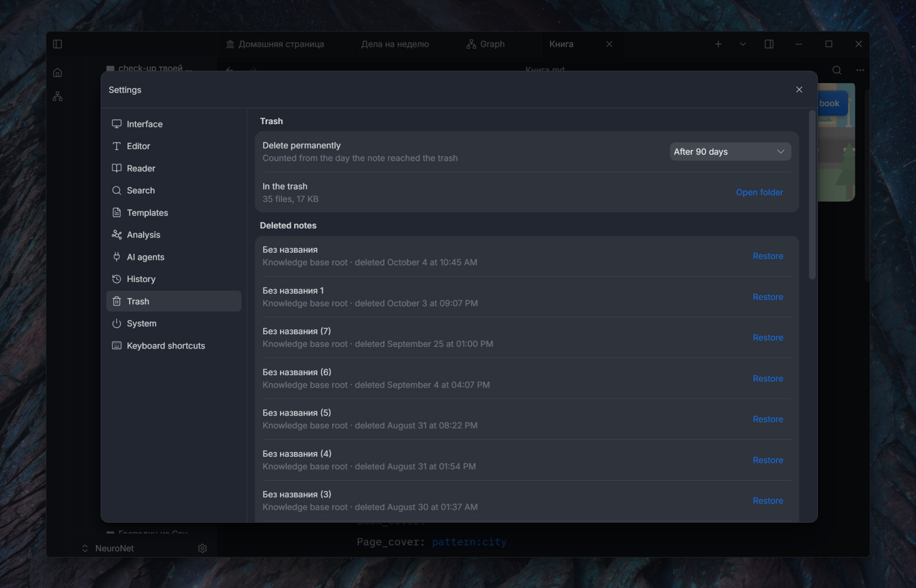Open Keyboard shortcuts settings section
916x588 pixels.
click(174, 346)
